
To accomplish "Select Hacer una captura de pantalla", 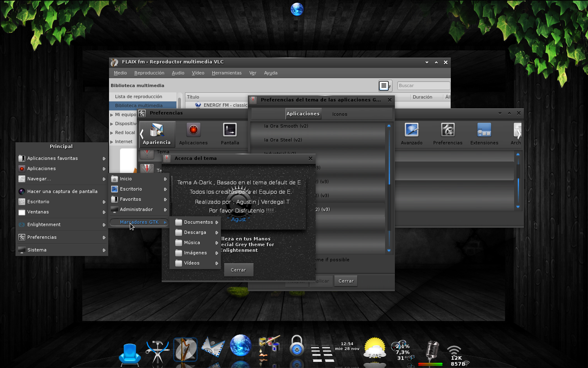I will coord(62,191).
